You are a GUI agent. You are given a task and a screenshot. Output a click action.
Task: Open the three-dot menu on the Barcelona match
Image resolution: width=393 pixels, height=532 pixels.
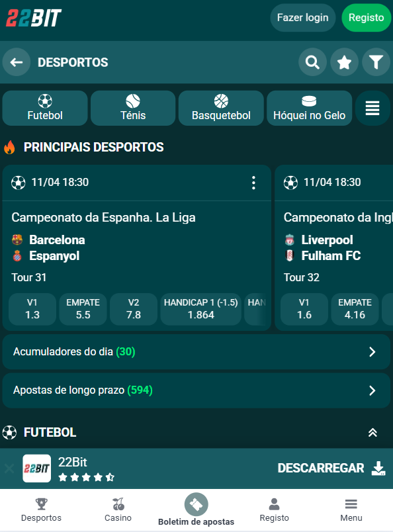[x=253, y=183]
